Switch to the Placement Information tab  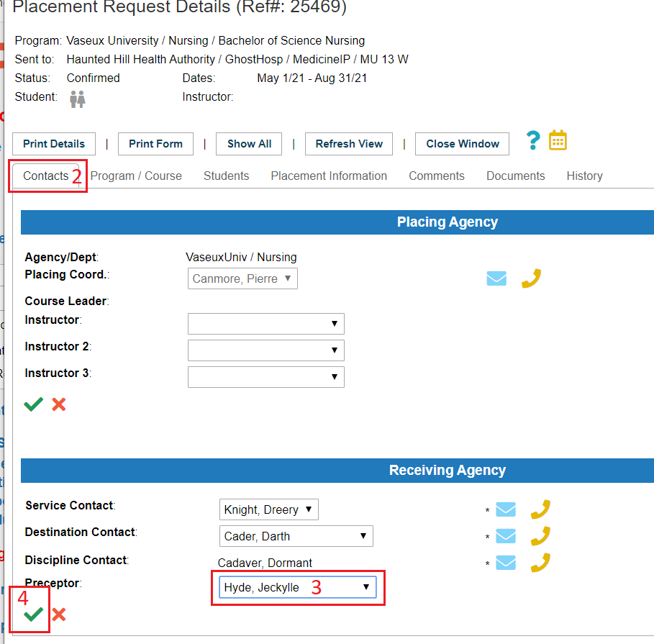tap(329, 176)
